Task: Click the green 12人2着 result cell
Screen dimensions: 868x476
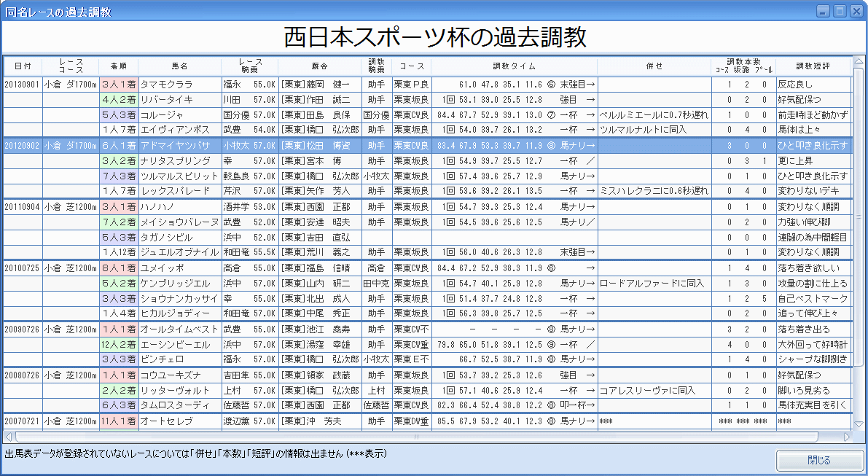Action: coord(119,344)
